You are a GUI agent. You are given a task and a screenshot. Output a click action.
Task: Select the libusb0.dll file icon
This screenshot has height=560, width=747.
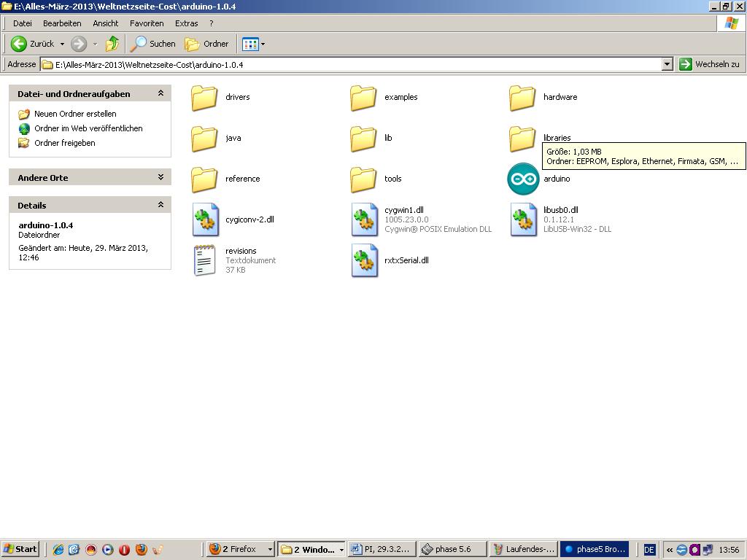pos(524,219)
